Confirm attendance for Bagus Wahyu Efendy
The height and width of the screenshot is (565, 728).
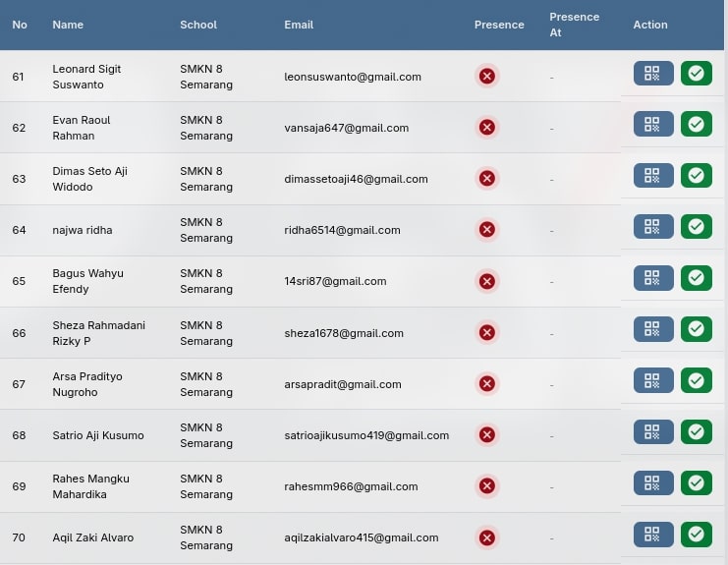696,278
